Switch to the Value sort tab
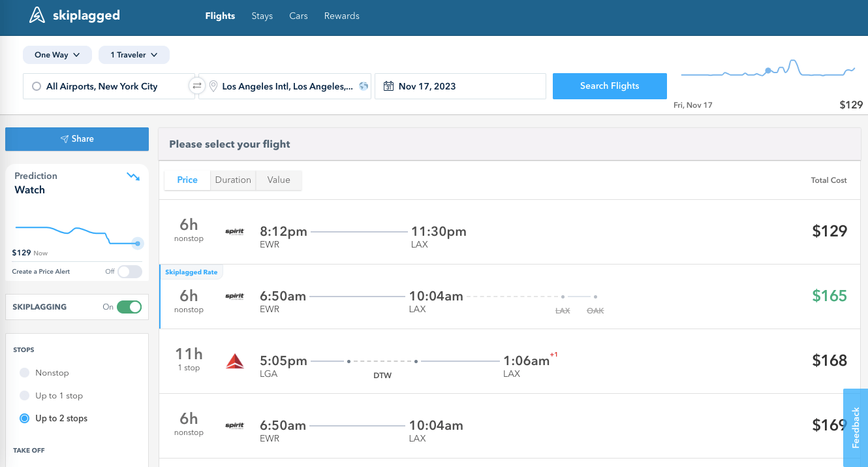 click(x=279, y=180)
